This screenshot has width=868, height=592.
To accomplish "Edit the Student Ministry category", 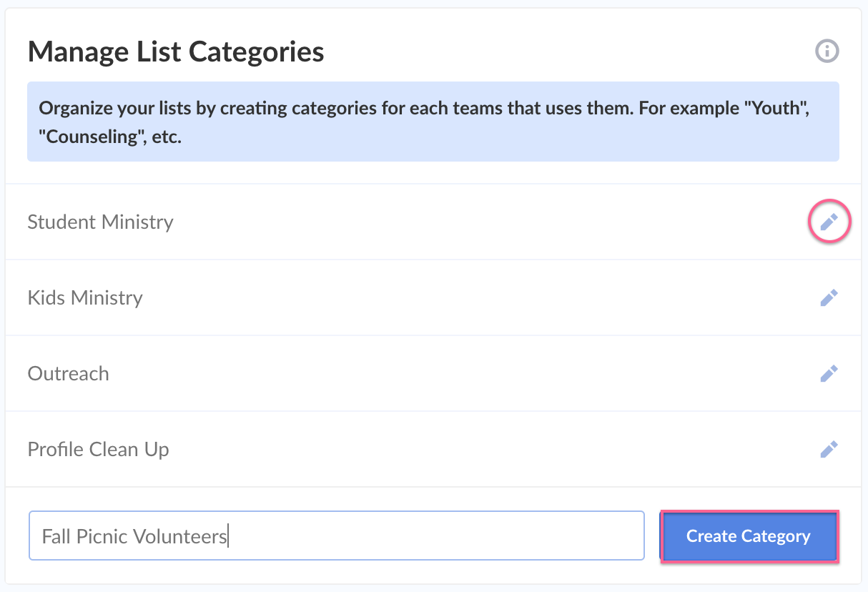I will click(829, 222).
